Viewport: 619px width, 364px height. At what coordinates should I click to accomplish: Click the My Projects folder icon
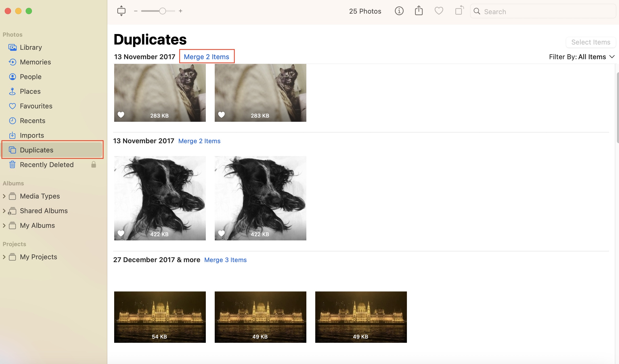click(x=12, y=257)
